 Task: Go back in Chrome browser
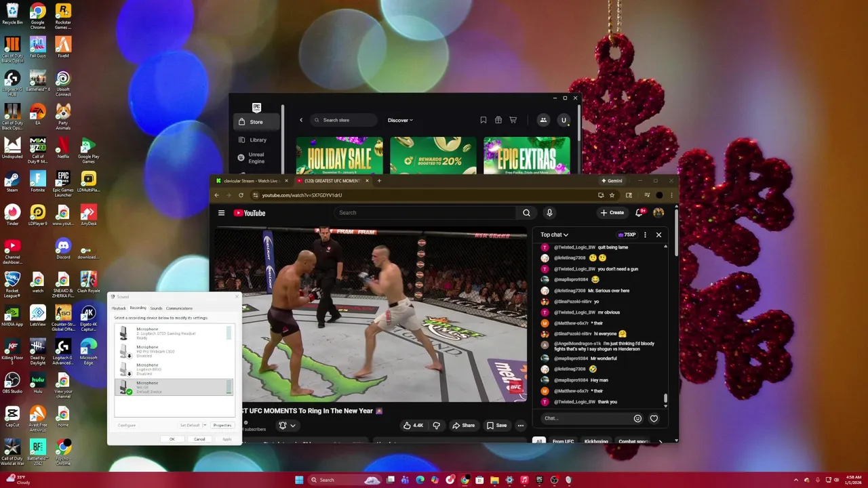[x=217, y=195]
